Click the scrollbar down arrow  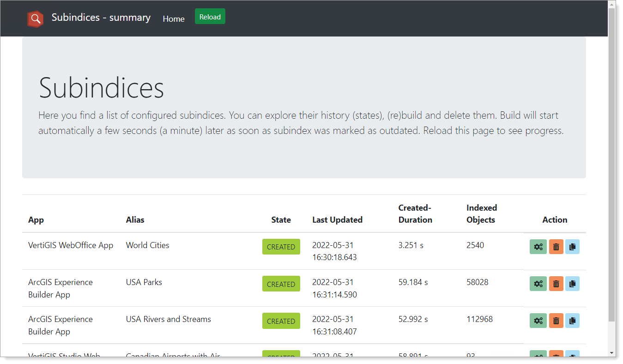612,353
